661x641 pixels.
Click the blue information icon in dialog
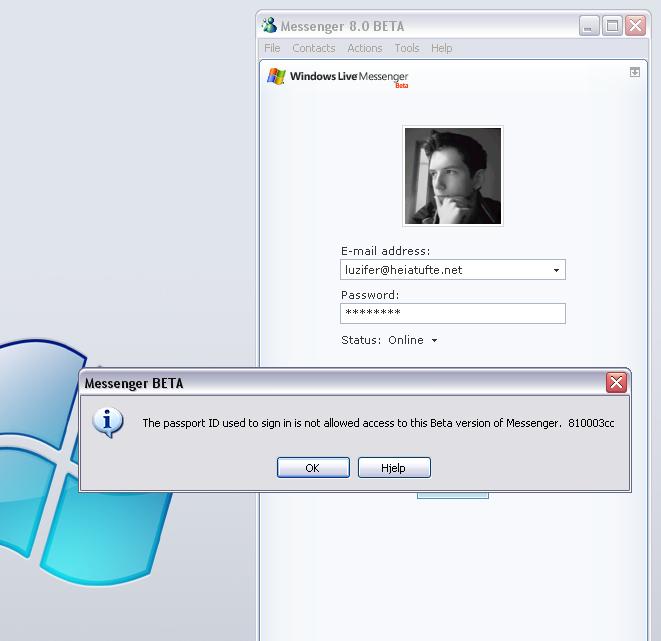coord(108,423)
